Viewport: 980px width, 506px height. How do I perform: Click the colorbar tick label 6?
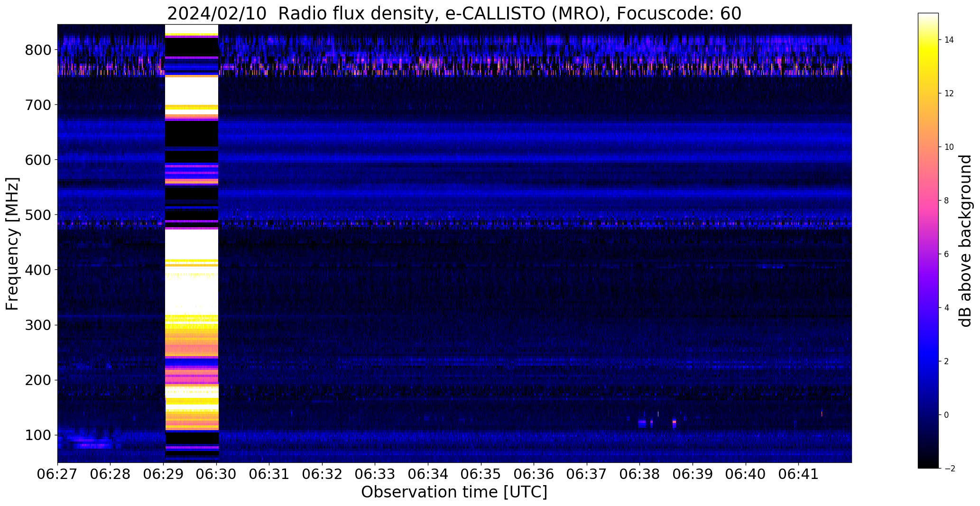[946, 254]
